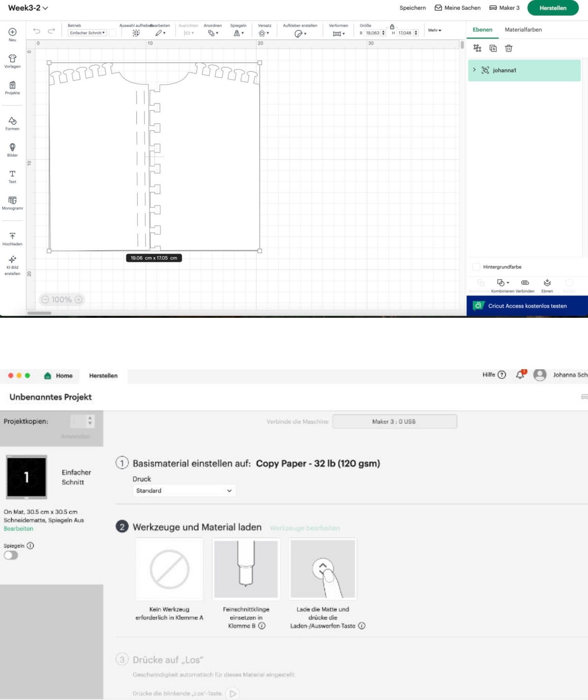This screenshot has height=700, width=588.
Task: Expand the johanna1 layer group
Action: (474, 70)
